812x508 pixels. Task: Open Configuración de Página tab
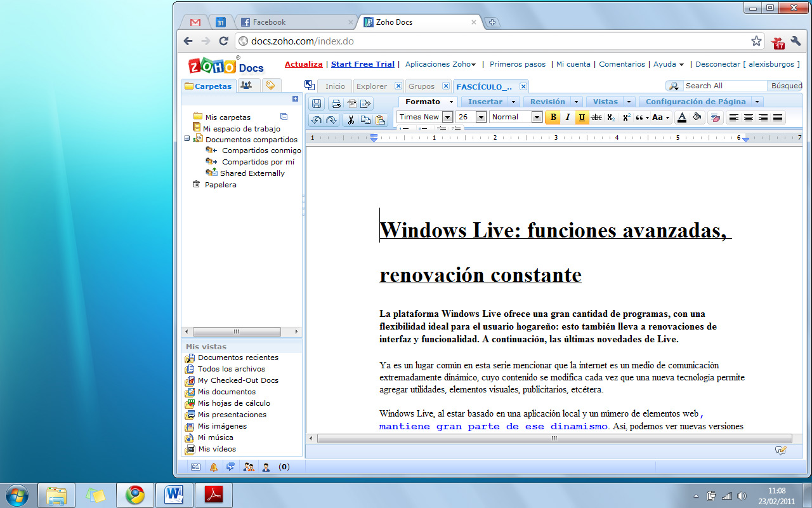click(x=695, y=102)
